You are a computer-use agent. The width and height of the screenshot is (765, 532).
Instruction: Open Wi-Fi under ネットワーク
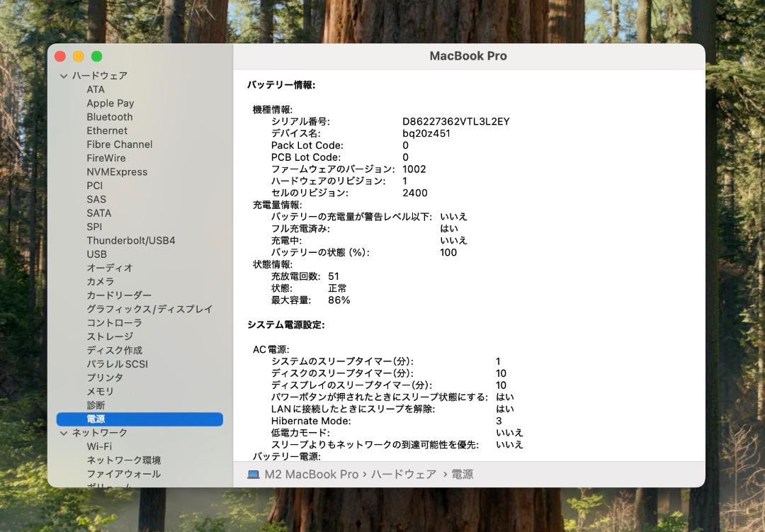(99, 446)
